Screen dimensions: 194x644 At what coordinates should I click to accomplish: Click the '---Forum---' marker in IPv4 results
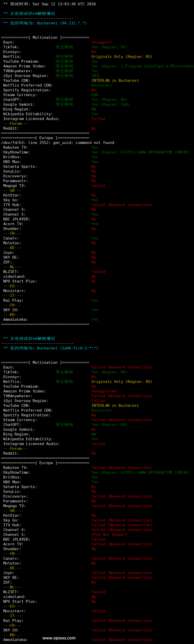tap(16, 124)
